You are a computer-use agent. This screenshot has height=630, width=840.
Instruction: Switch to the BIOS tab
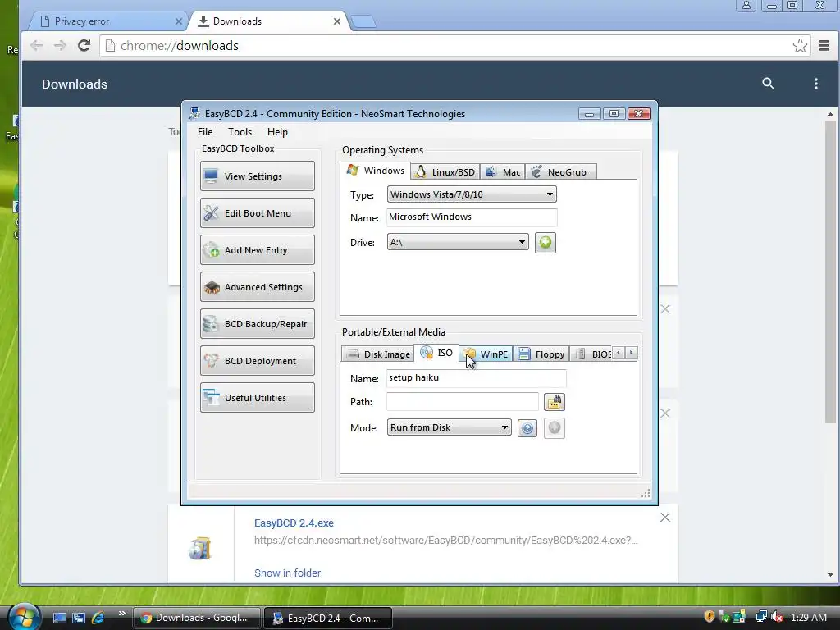pyautogui.click(x=592, y=354)
